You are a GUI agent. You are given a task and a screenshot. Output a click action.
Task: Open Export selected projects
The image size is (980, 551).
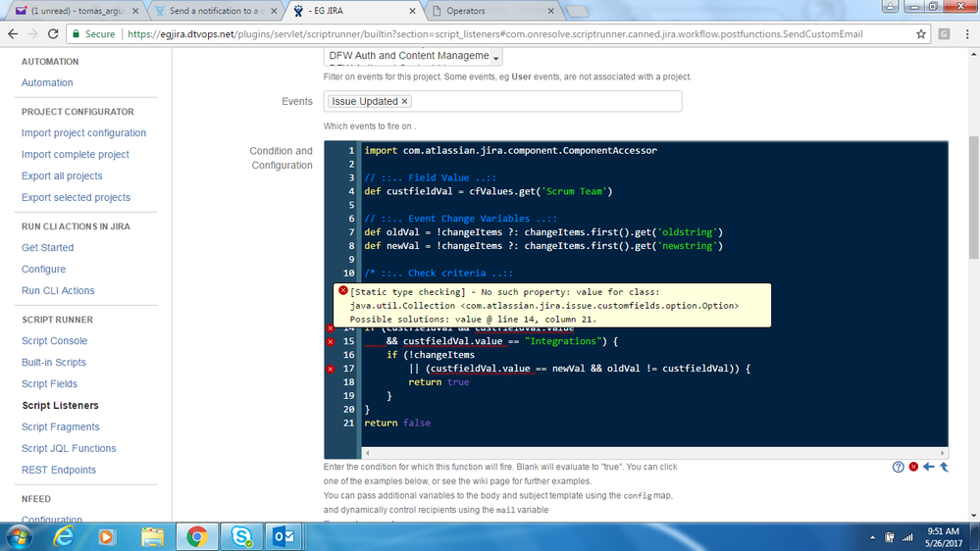76,197
